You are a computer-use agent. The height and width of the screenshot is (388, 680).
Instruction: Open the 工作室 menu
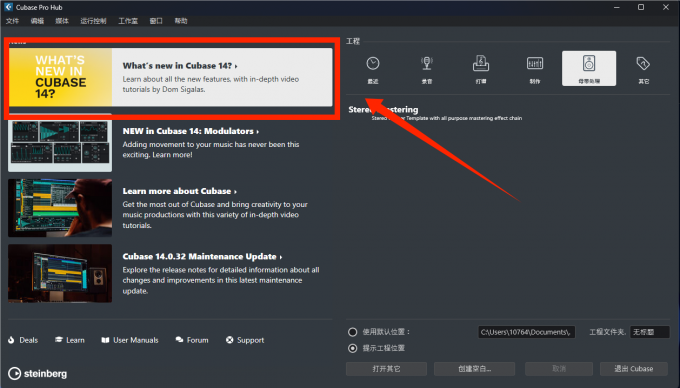pyautogui.click(x=128, y=21)
